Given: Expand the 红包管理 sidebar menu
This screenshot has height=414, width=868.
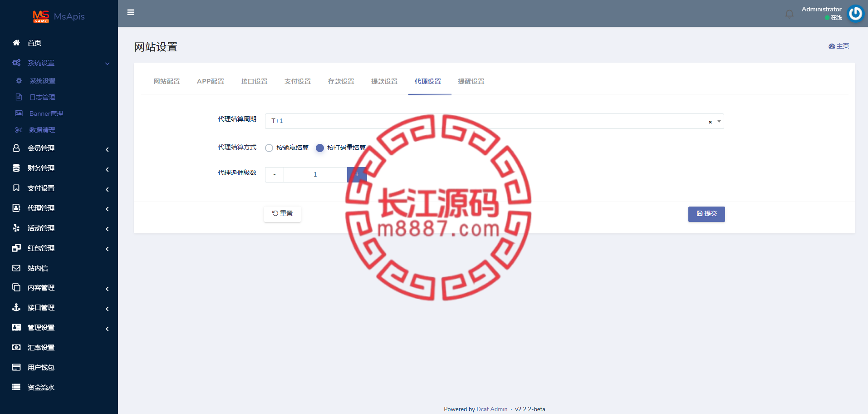Looking at the screenshot, I should (x=108, y=249).
